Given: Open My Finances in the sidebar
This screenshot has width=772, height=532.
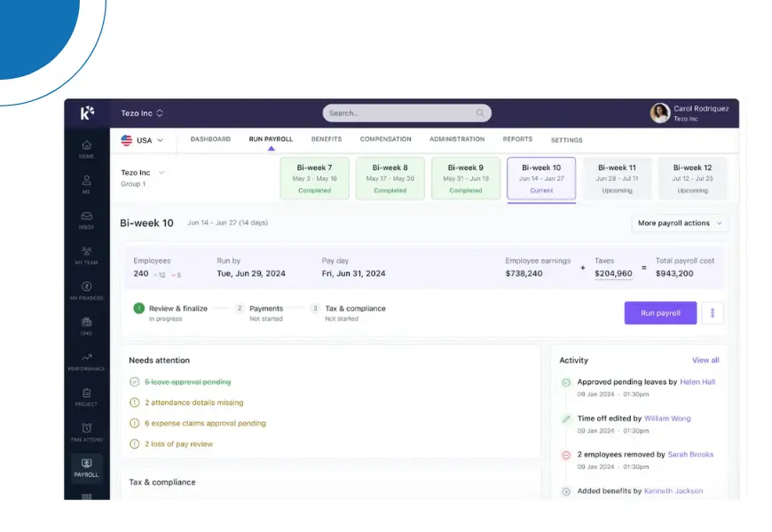Looking at the screenshot, I should tap(87, 291).
